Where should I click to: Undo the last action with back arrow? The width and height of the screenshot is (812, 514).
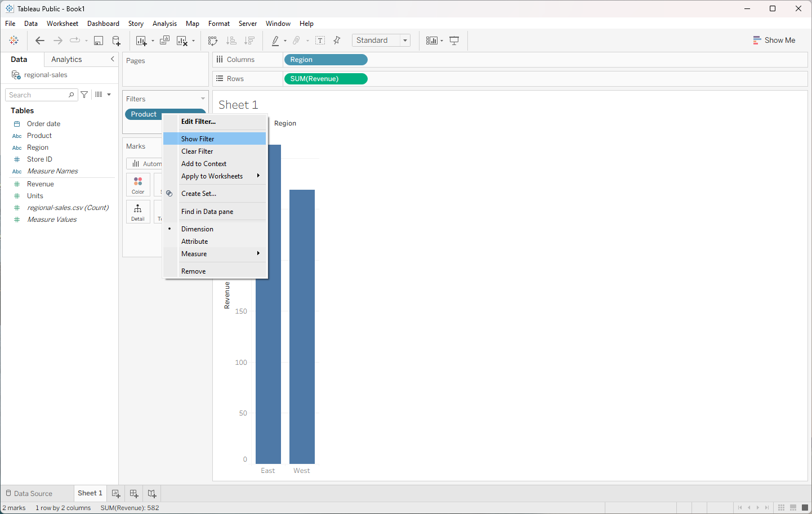point(39,41)
